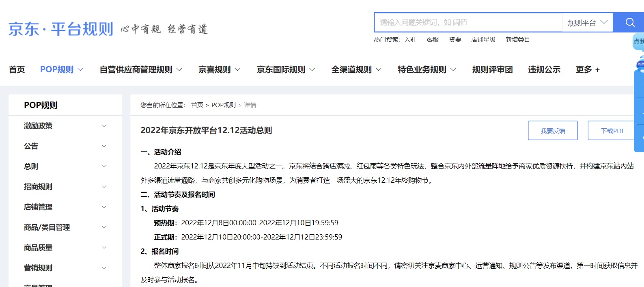Open the 全渠道规则 navigation menu

coord(356,69)
